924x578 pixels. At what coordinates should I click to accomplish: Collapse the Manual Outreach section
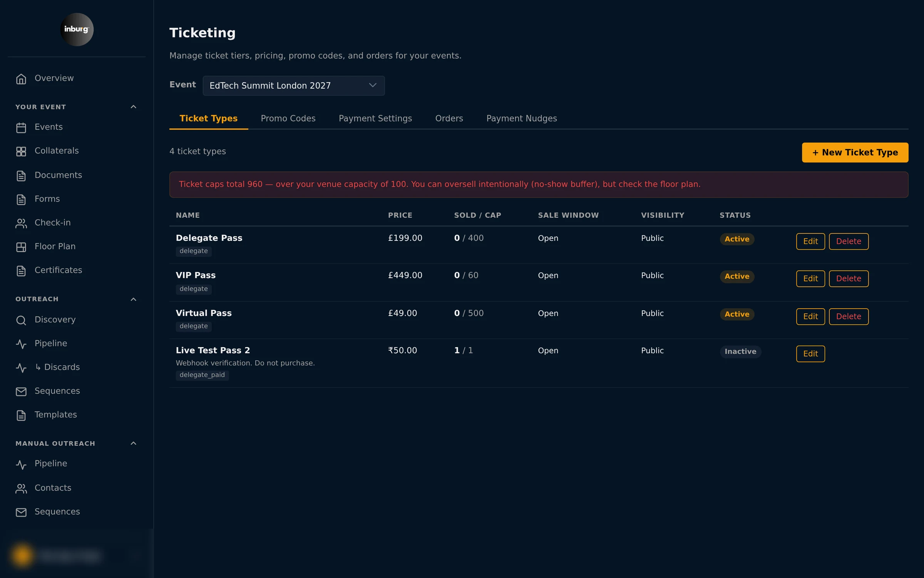[134, 444]
